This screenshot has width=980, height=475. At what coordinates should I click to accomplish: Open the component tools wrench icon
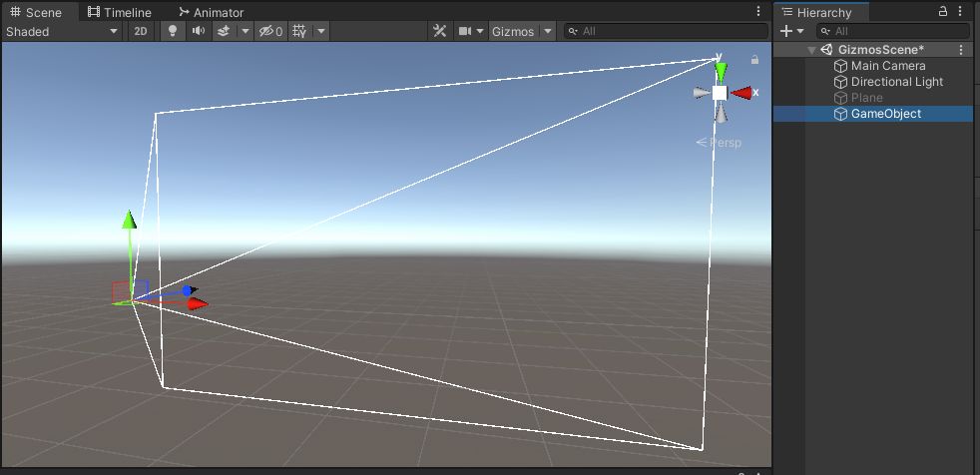(x=440, y=31)
